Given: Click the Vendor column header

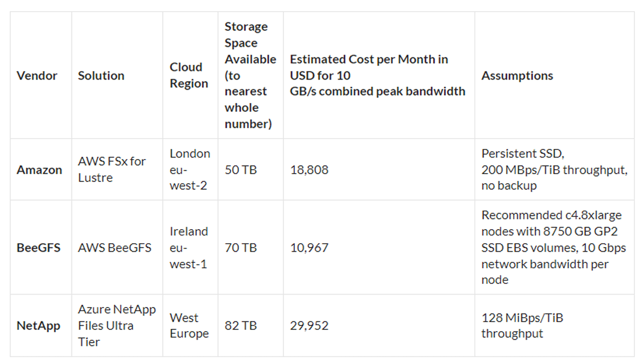Looking at the screenshot, I should (37, 76).
